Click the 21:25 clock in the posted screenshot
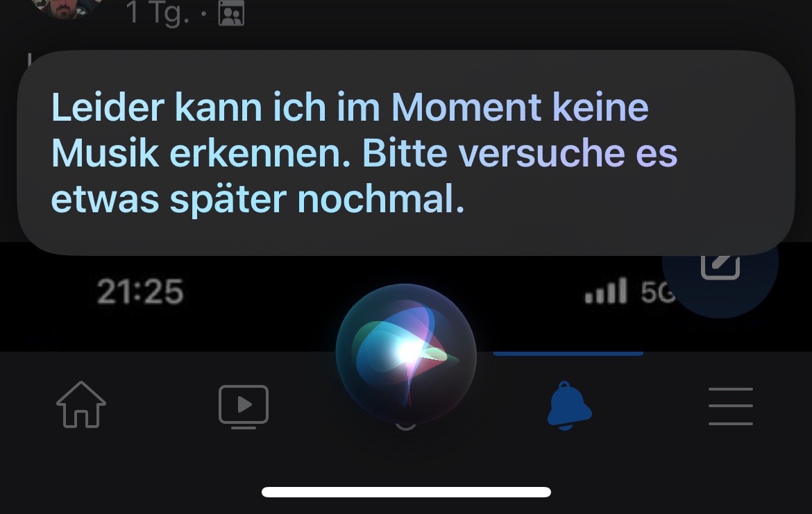This screenshot has height=514, width=812. [140, 291]
